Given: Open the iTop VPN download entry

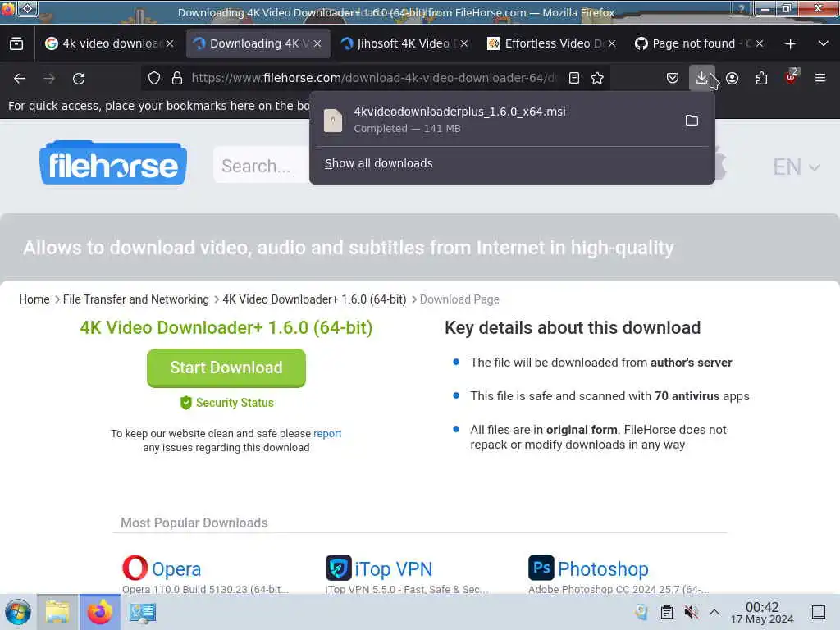Looking at the screenshot, I should pos(393,569).
